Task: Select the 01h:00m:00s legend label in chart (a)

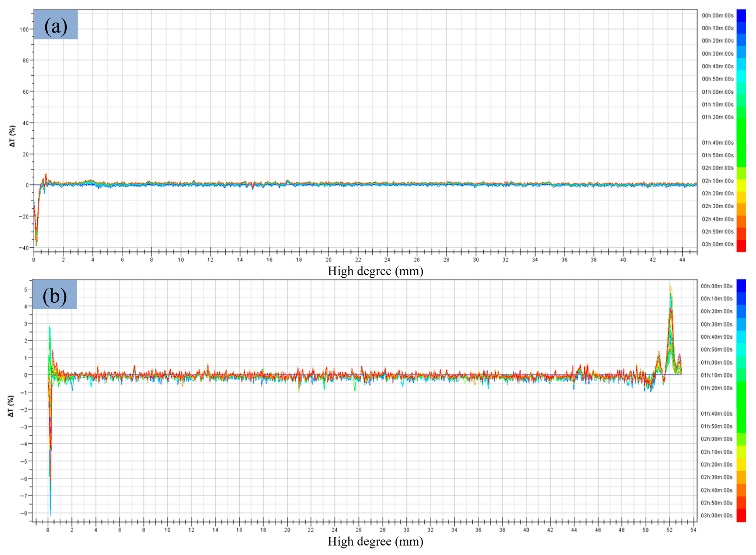Action: click(718, 92)
